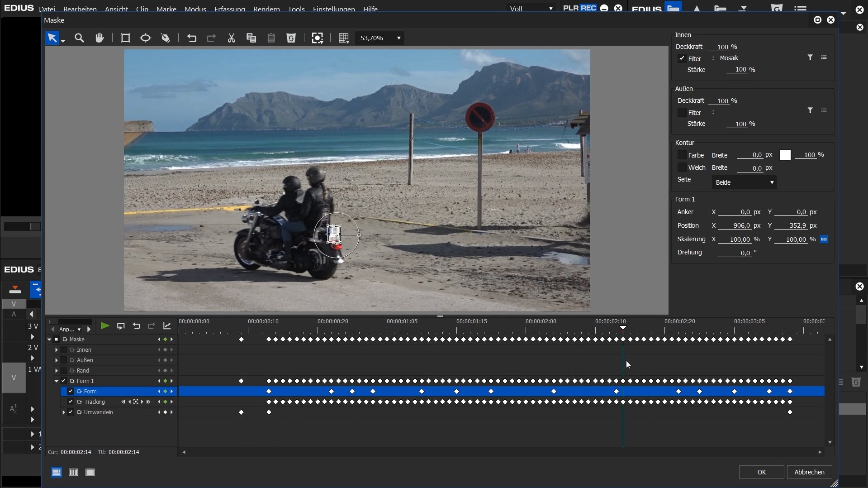Toggle the Innen Filter checkbox
This screenshot has width=868, height=488.
(682, 58)
